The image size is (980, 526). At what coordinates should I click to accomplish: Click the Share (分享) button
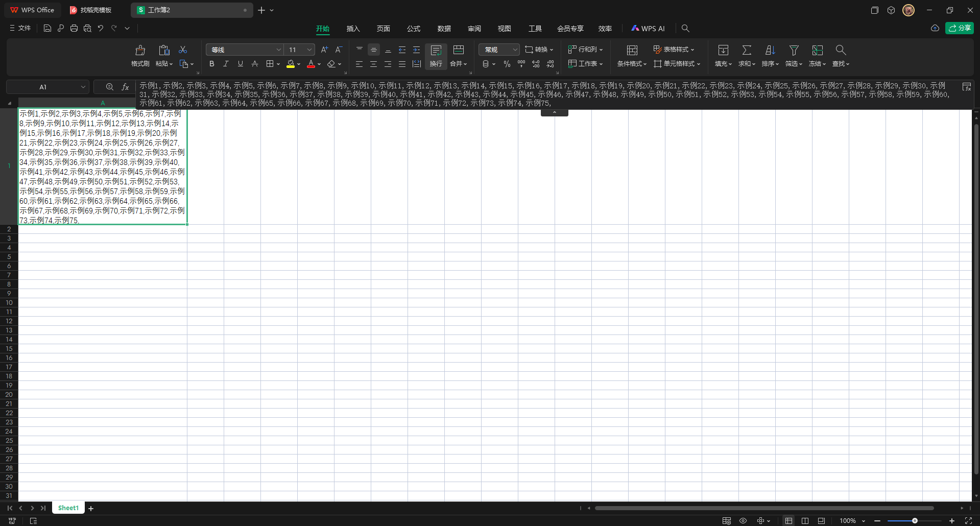coord(960,28)
